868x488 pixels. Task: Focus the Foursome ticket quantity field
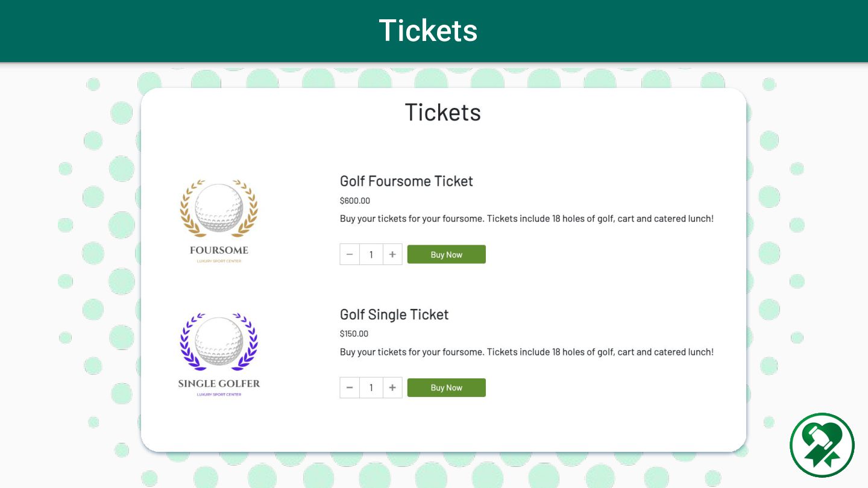[x=371, y=254]
